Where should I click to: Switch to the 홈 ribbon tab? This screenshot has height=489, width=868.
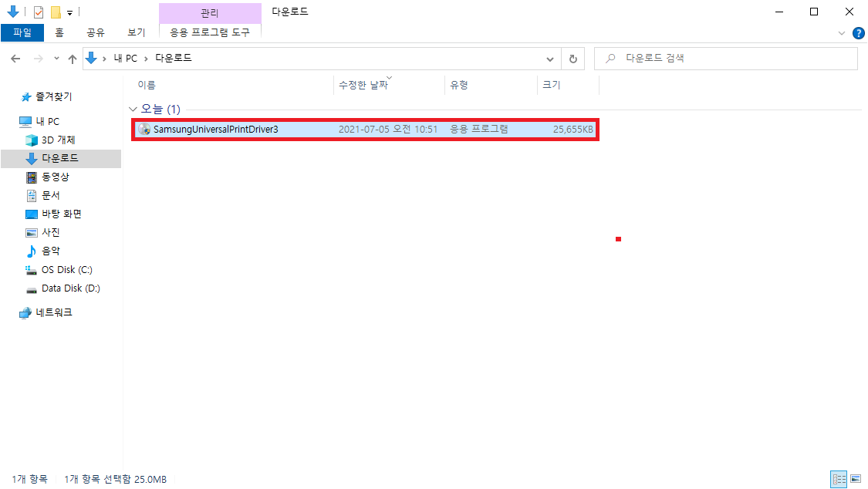click(x=59, y=32)
